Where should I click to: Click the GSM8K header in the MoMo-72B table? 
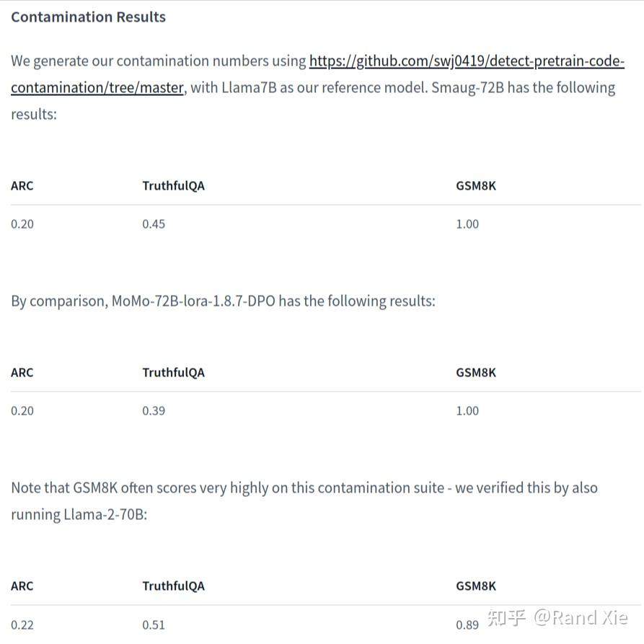pyautogui.click(x=476, y=372)
